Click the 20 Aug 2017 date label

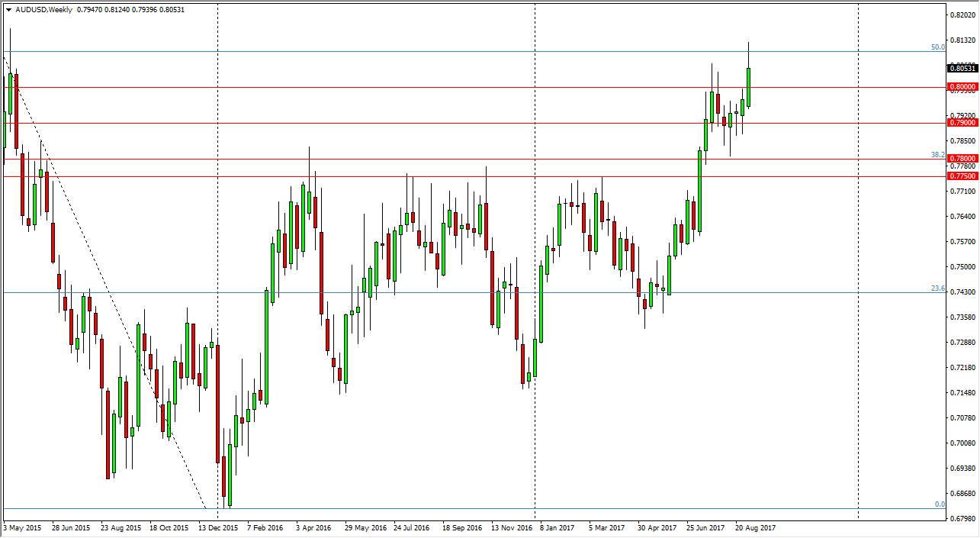pyautogui.click(x=756, y=527)
